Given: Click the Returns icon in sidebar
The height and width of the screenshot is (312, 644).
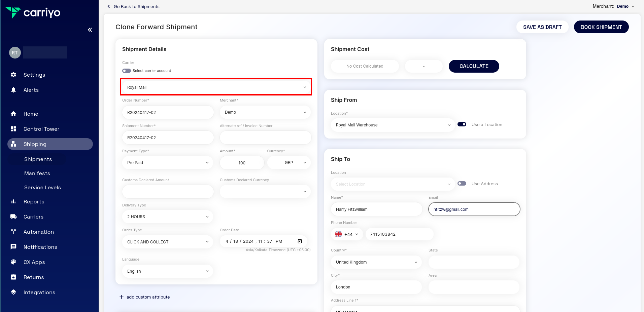Looking at the screenshot, I should (13, 277).
